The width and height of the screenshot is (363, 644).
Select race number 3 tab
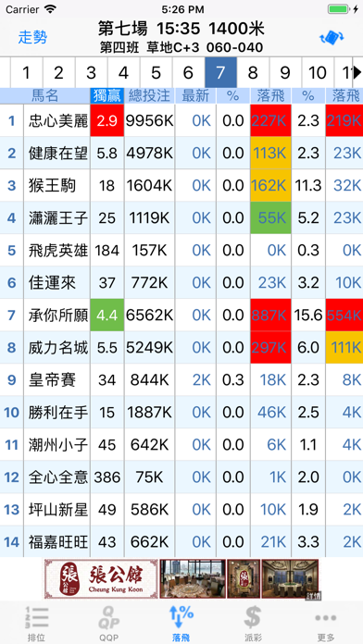92,73
